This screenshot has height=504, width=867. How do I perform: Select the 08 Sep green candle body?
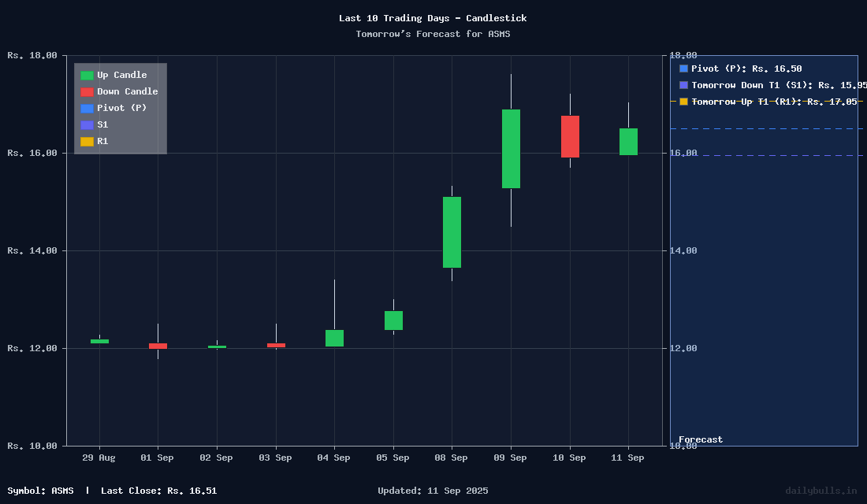click(x=452, y=232)
